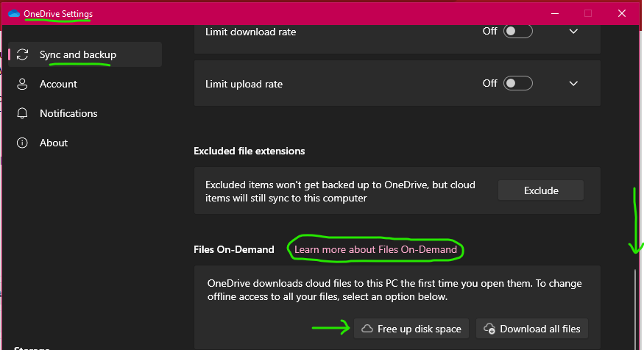Open Learn more about Files On-Demand link
Viewport: 644px width, 350px height.
[x=375, y=249]
